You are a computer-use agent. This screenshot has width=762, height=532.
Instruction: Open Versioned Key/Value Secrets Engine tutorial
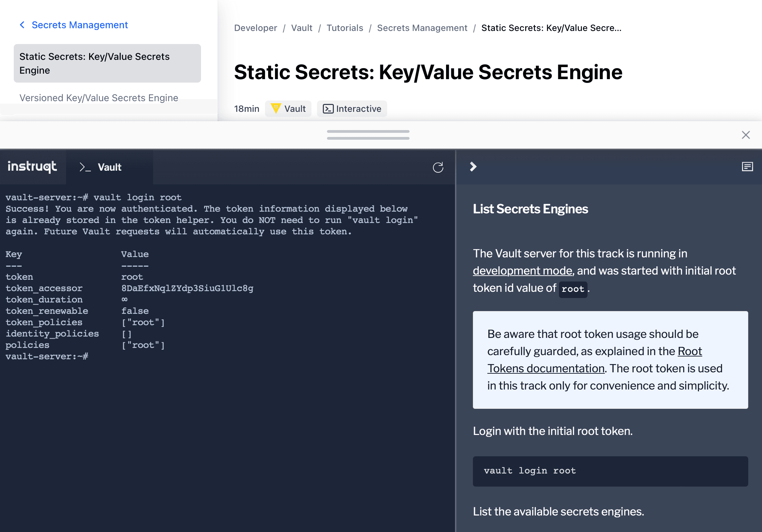pos(99,98)
